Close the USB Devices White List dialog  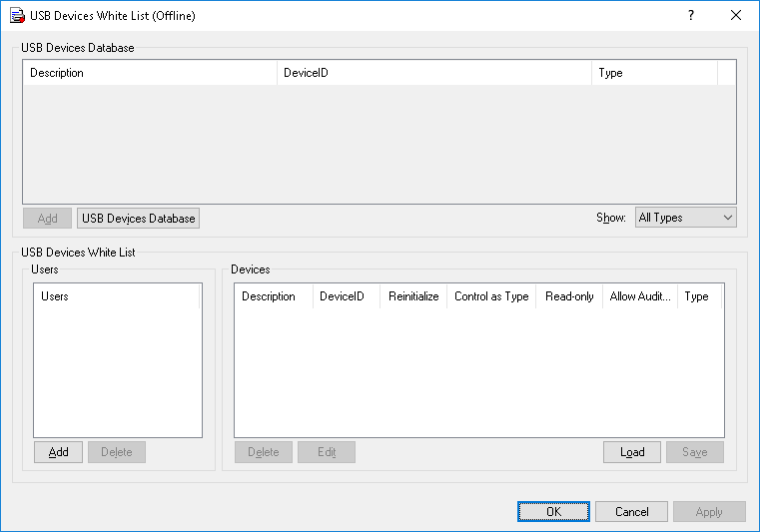click(x=736, y=16)
